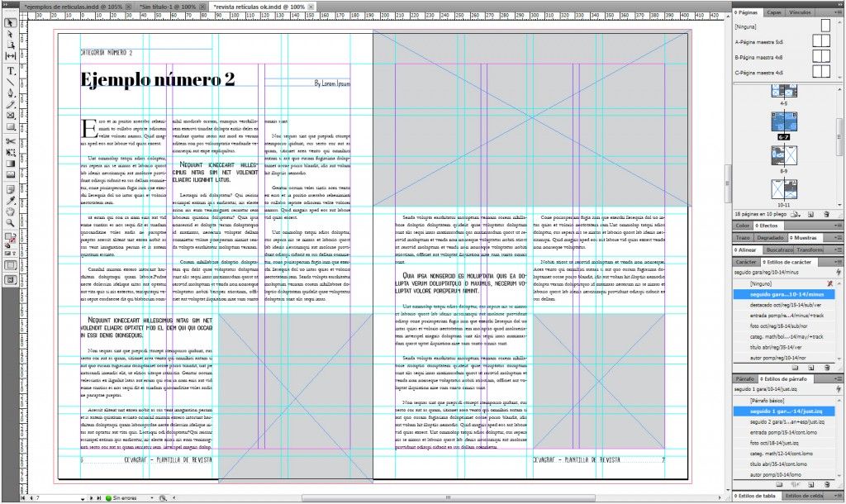Open Páginas panel flyout menu
846x504 pixels.
click(x=838, y=12)
